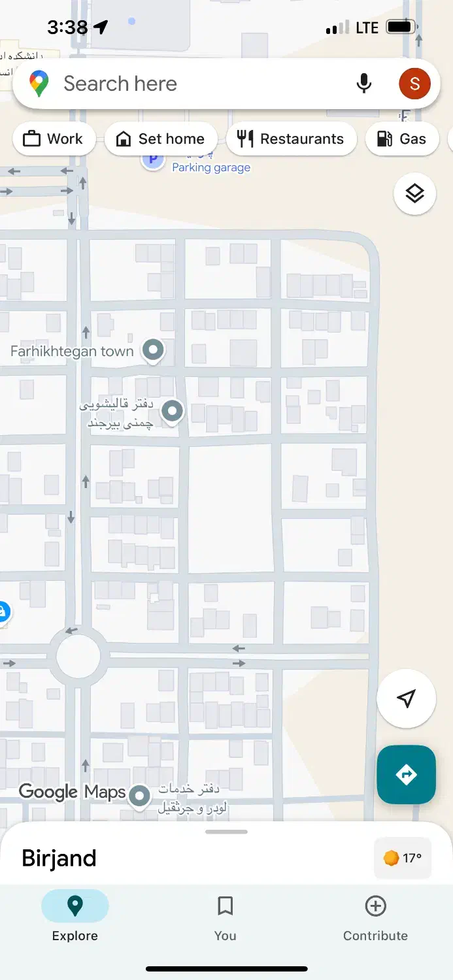Expand the Birjand info panel
The image size is (453, 980).
click(x=59, y=858)
